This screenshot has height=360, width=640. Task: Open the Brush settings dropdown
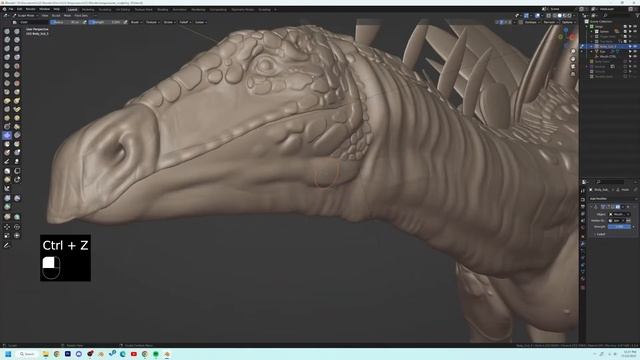pos(136,22)
